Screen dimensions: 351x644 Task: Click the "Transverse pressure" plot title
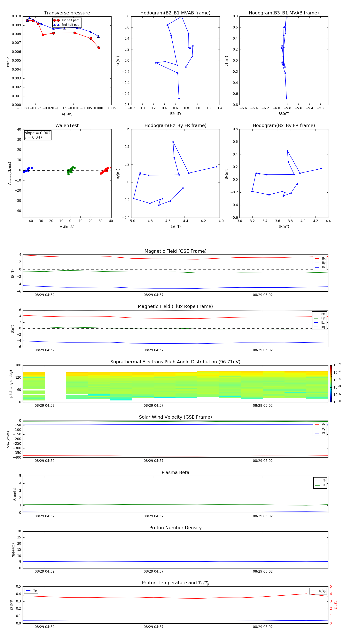tap(67, 13)
